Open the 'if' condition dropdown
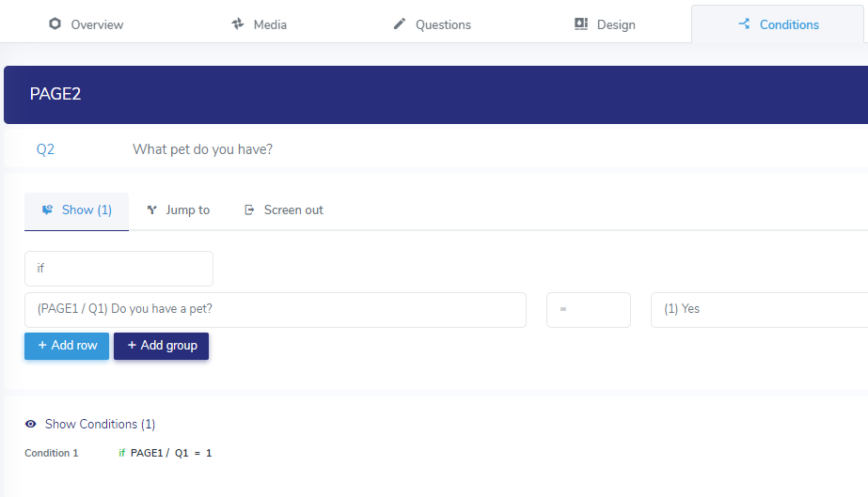Viewport: 868px width, 497px height. 118,269
